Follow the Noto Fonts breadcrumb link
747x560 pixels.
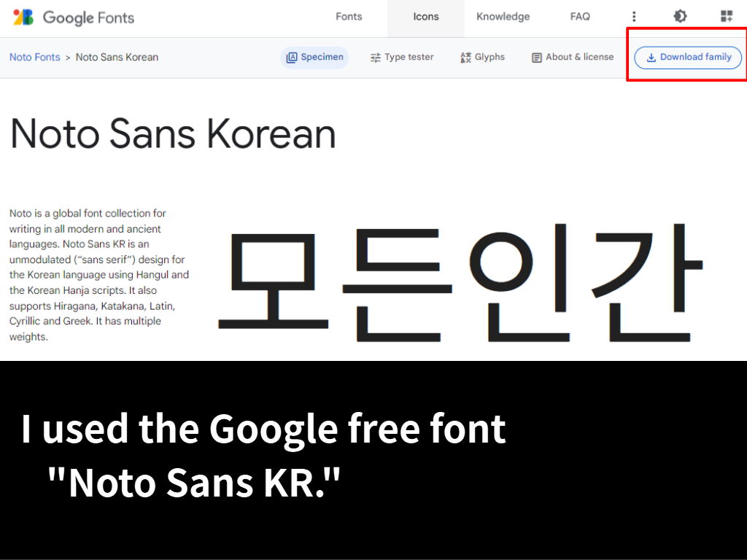point(35,57)
